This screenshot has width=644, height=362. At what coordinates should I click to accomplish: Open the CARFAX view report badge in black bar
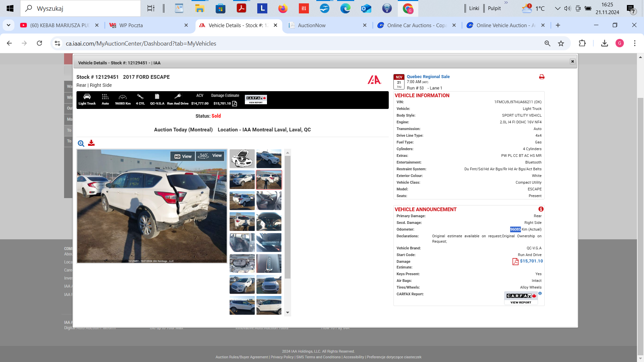pos(256,100)
